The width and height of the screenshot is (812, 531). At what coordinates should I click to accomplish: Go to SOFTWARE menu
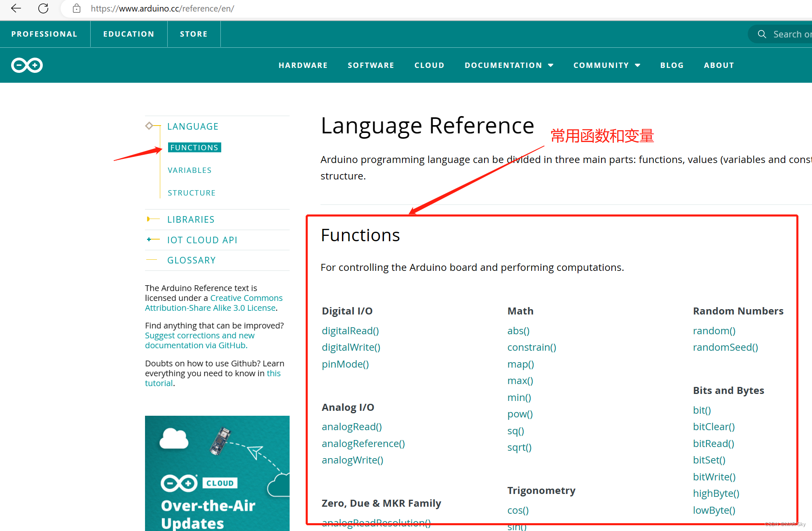(371, 65)
